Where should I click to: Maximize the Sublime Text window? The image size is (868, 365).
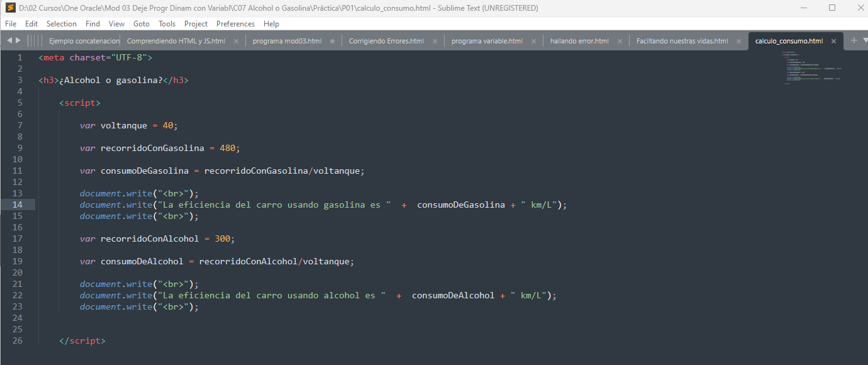832,8
